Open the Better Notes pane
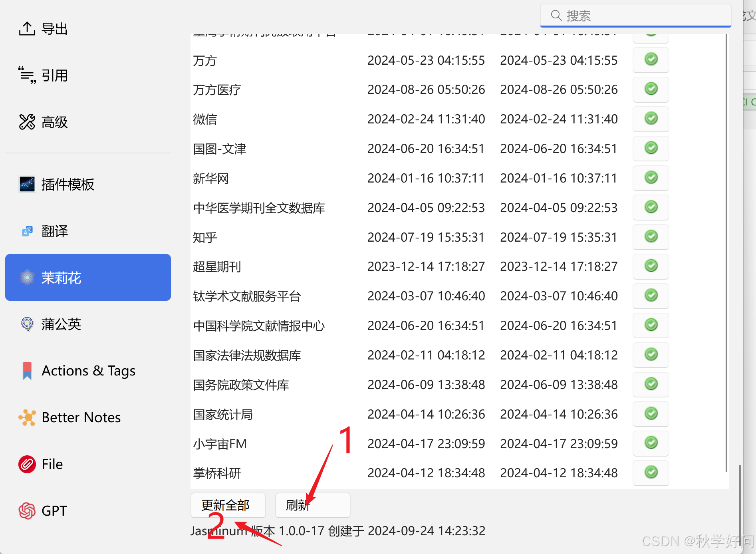This screenshot has width=756, height=554. (88, 417)
